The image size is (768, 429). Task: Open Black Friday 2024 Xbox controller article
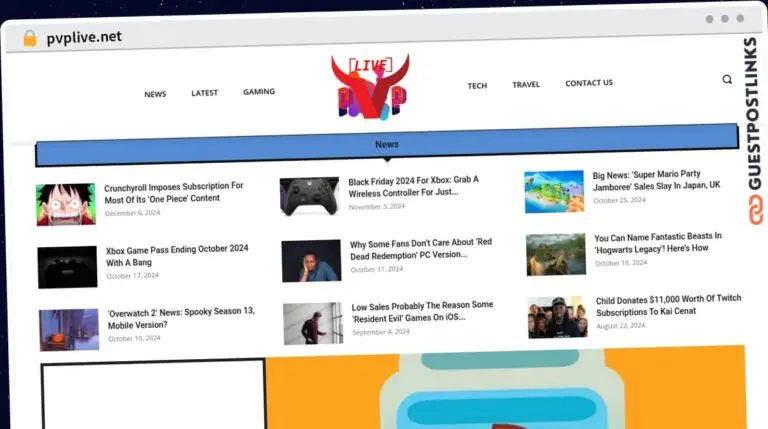tap(413, 186)
